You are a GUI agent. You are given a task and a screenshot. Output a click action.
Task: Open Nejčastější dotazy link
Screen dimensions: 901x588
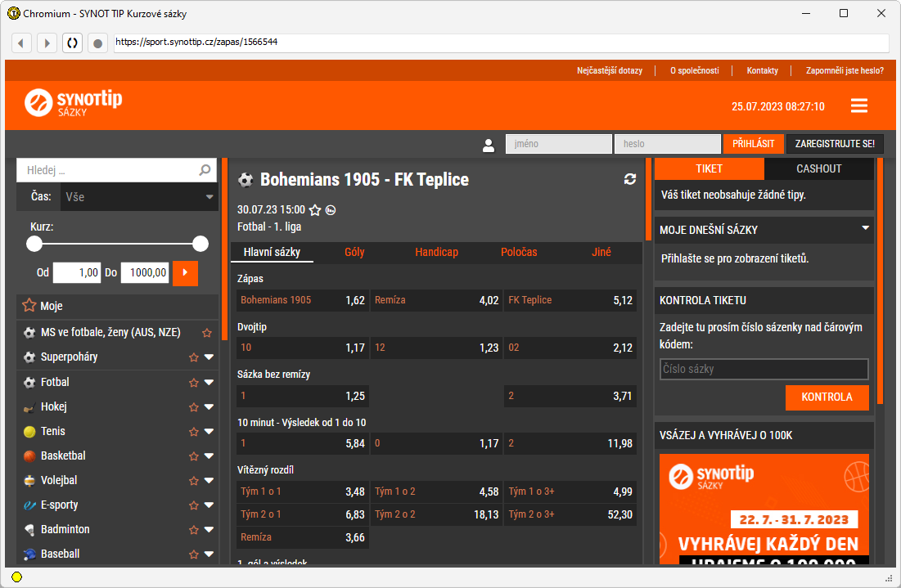click(610, 70)
